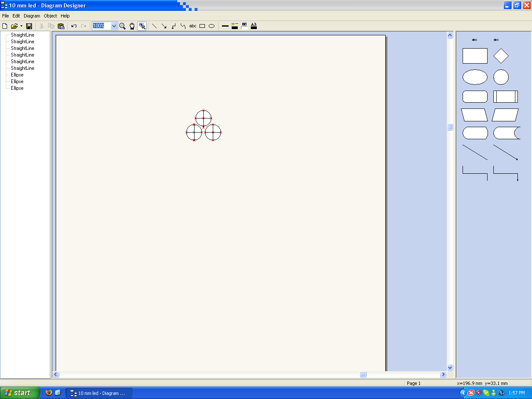
Task: Choose the abc text label tool
Action: click(193, 26)
